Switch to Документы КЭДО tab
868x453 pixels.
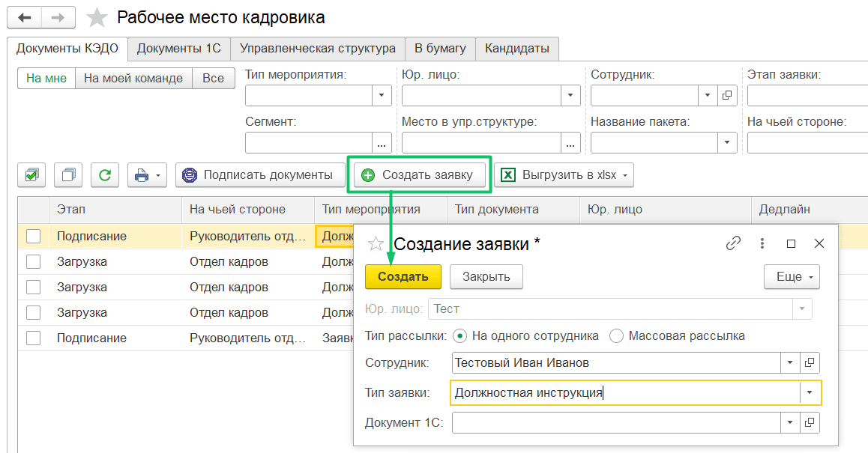coord(67,49)
